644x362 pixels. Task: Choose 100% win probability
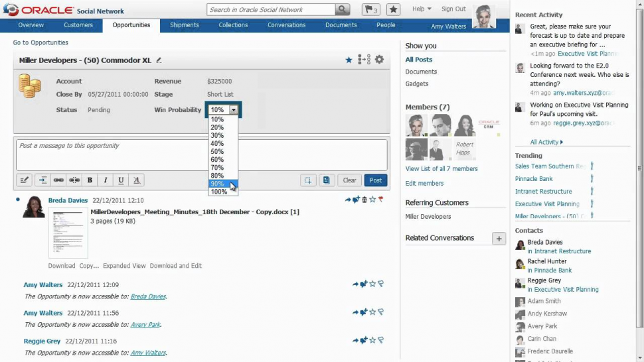tap(223, 192)
